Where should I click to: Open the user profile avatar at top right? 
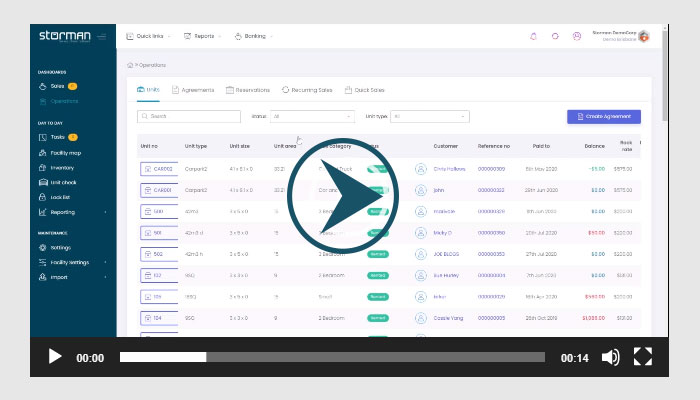pyautogui.click(x=644, y=36)
